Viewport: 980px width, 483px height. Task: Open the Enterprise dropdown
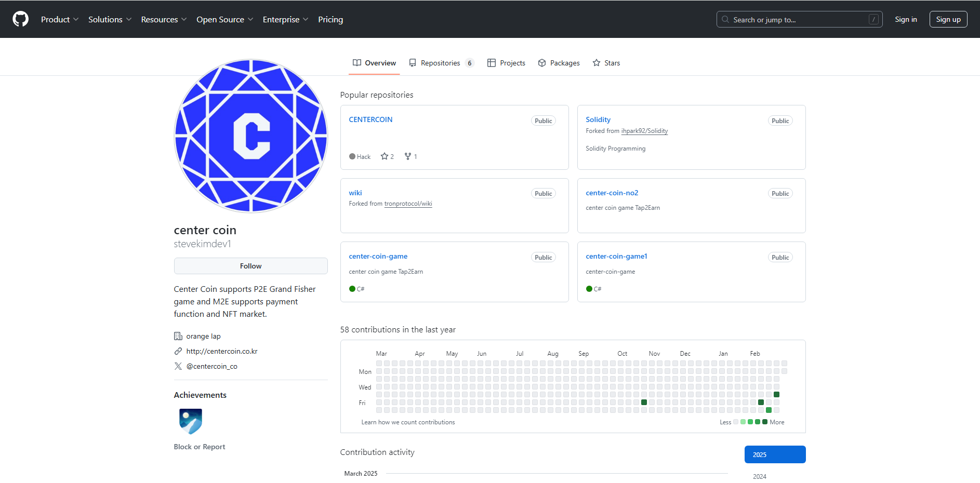[x=285, y=19]
